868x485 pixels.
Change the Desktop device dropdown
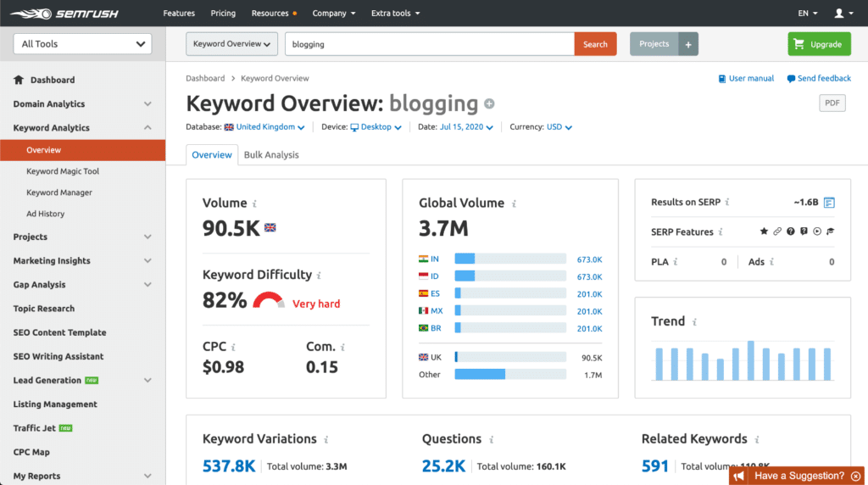point(376,127)
